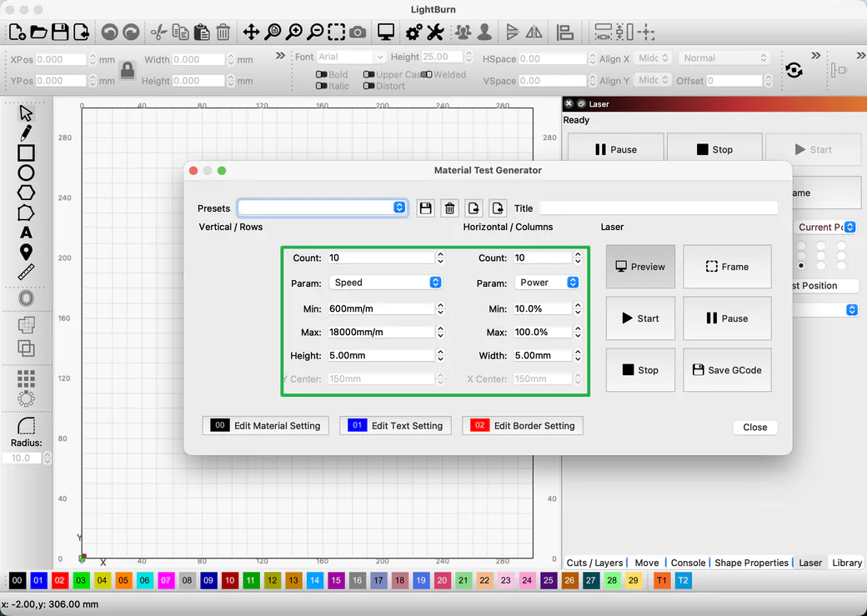Open a file with the folder icon
Image resolution: width=867 pixels, height=616 pixels.
click(38, 32)
